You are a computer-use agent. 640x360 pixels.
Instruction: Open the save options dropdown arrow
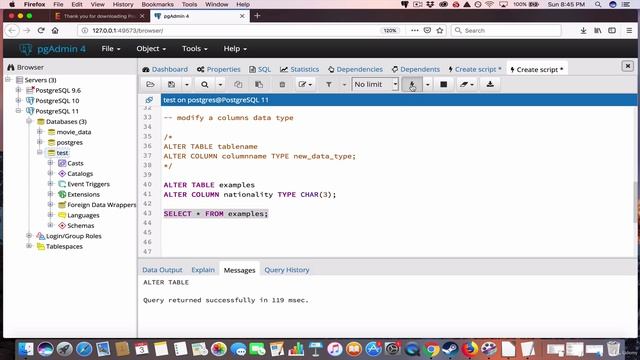[x=187, y=84]
